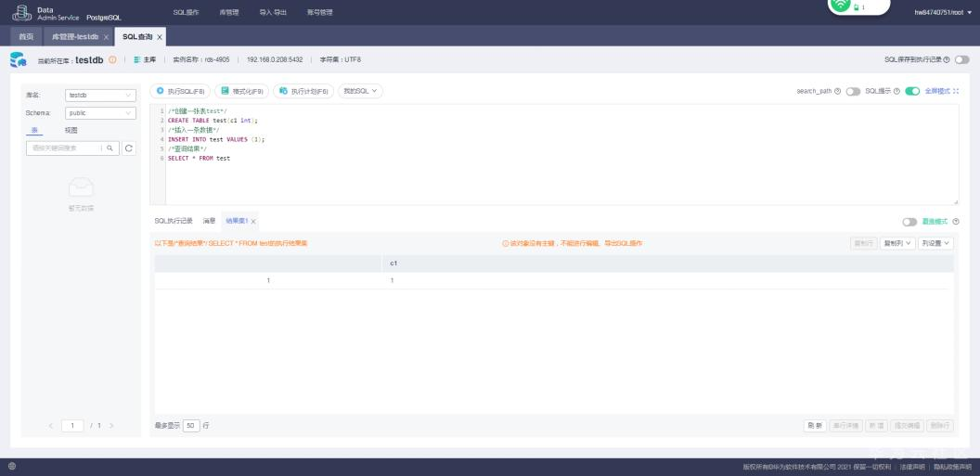Click the refresh icon beside the table search
This screenshot has height=476, width=980.
tap(129, 148)
